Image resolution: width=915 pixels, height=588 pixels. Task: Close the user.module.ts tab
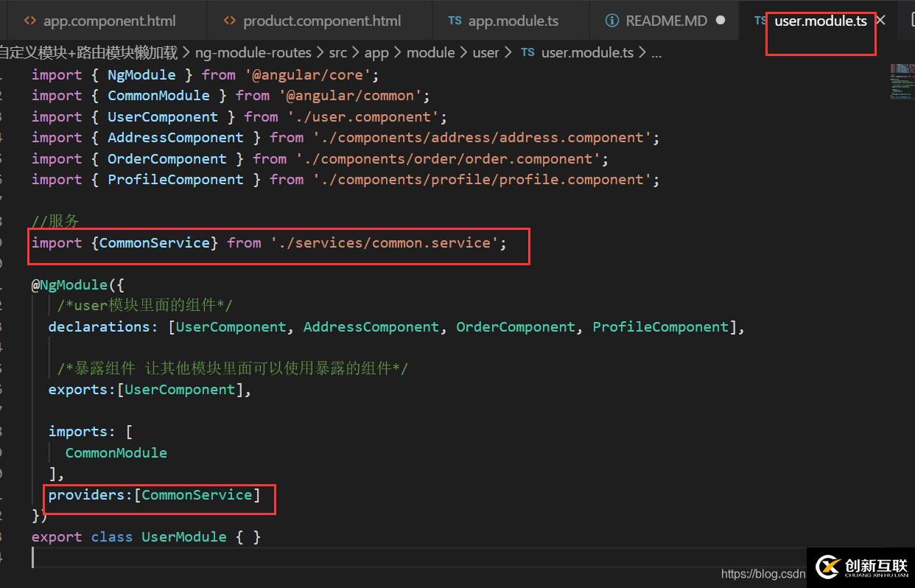coord(880,21)
